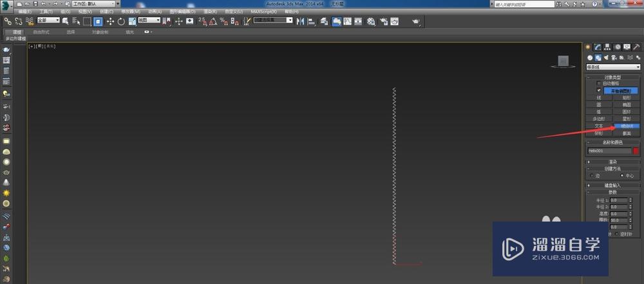This screenshot has height=284, width=644.
Task: Select the Lights category icon
Action: point(606,57)
